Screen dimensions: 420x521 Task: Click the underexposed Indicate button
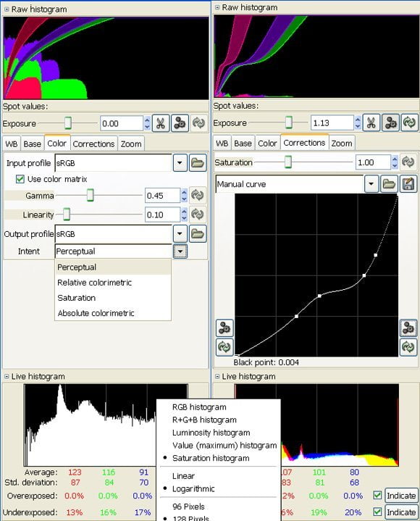(401, 512)
